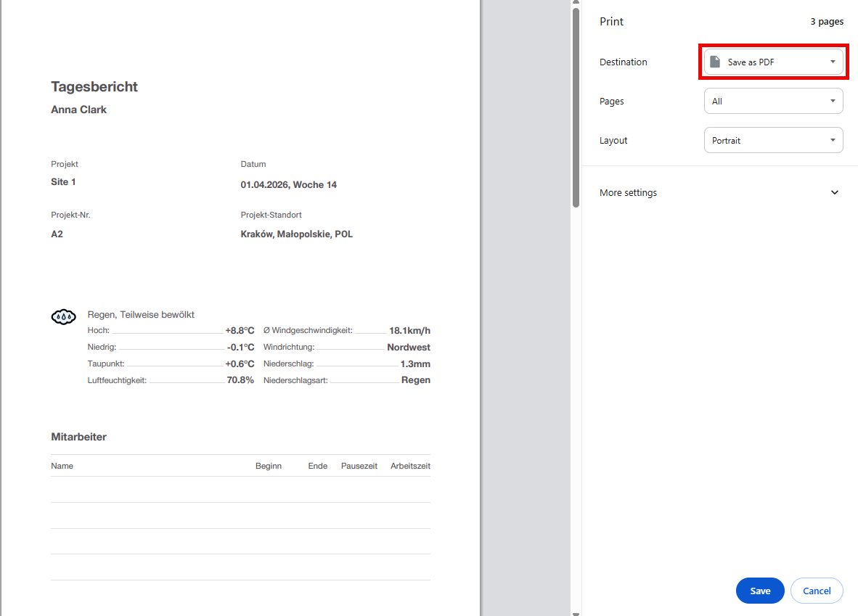Click the Arbeitszeit column header
858x616 pixels.
(410, 466)
